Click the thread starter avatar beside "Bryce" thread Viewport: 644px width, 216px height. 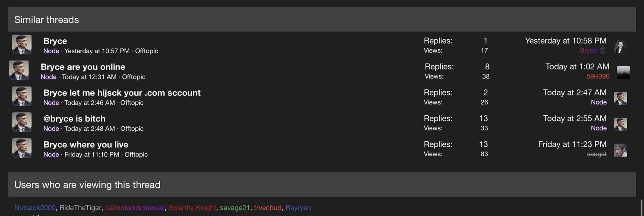(22, 44)
